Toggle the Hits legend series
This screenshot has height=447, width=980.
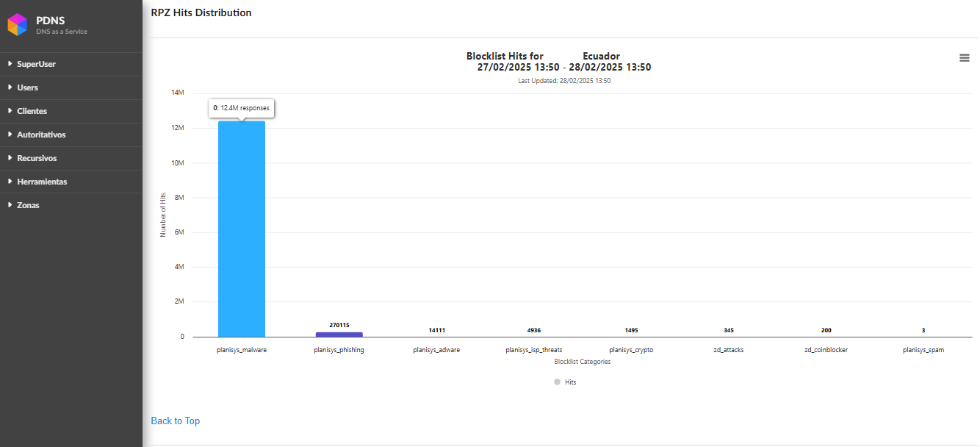tap(565, 382)
